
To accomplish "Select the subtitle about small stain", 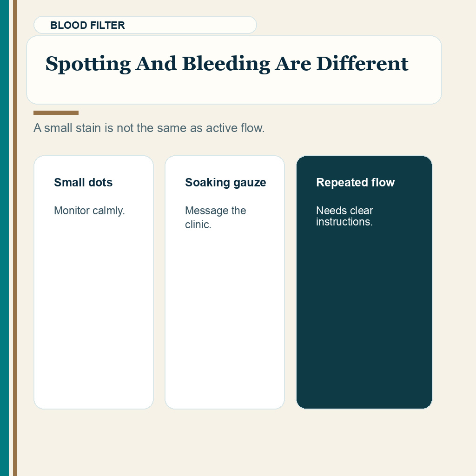I will pyautogui.click(x=149, y=128).
